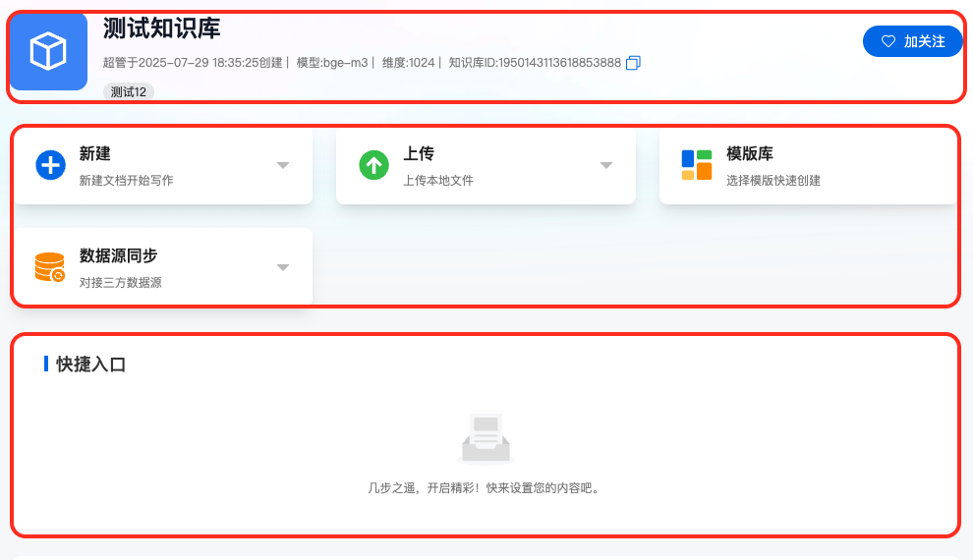Screen dimensions: 973x560
Task: Select the 测试12 tag
Action: coord(129,92)
